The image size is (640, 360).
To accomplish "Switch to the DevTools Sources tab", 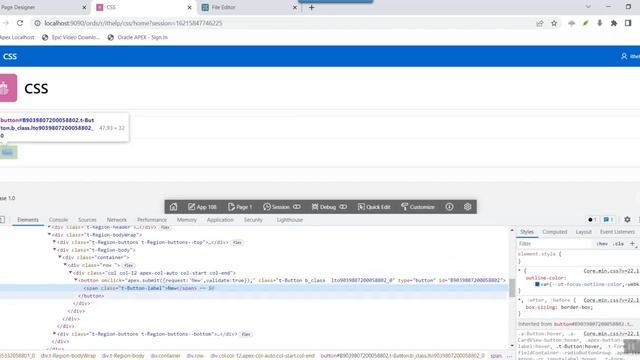I will point(87,220).
